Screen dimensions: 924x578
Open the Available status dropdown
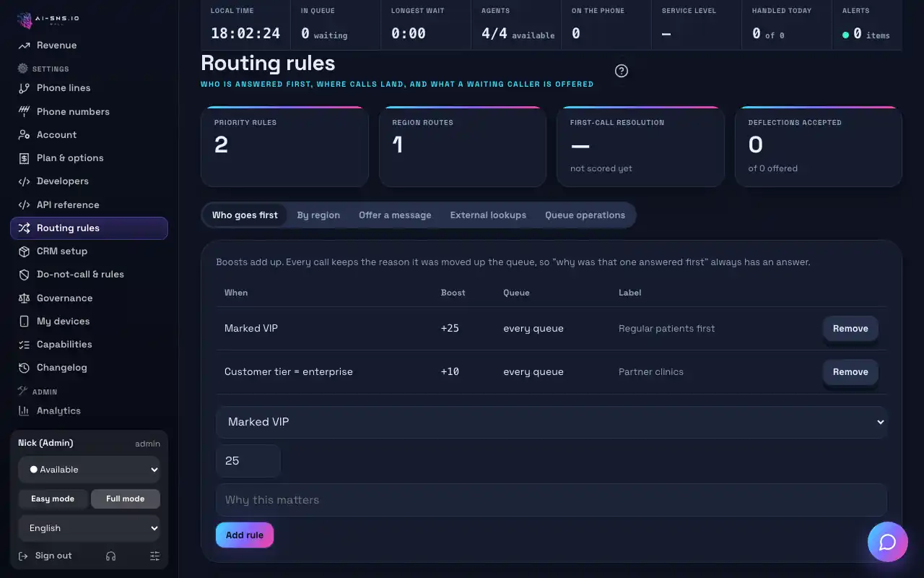[90, 470]
